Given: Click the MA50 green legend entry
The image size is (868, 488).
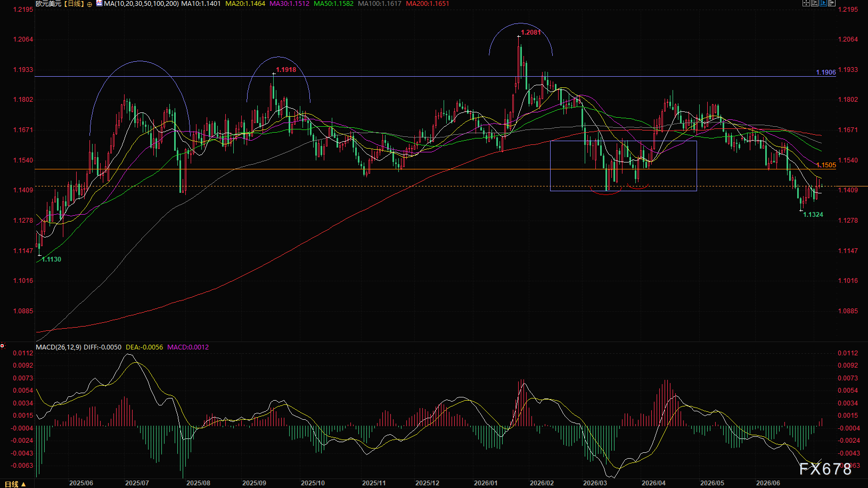Looking at the screenshot, I should coord(333,4).
